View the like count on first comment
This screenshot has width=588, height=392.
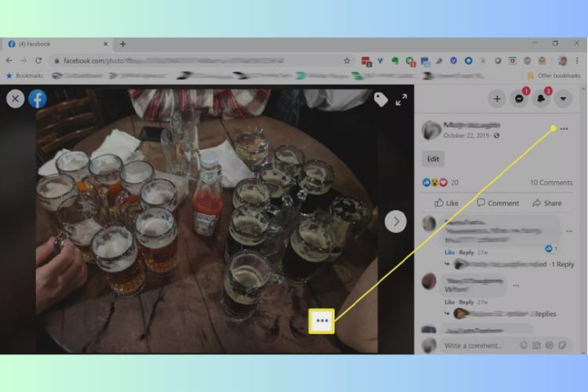click(551, 249)
